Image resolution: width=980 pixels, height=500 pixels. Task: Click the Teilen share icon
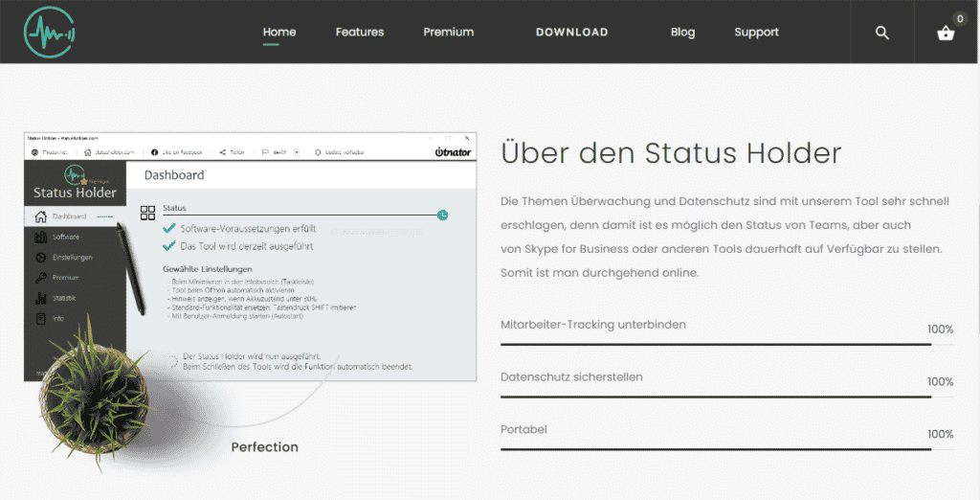[x=222, y=152]
